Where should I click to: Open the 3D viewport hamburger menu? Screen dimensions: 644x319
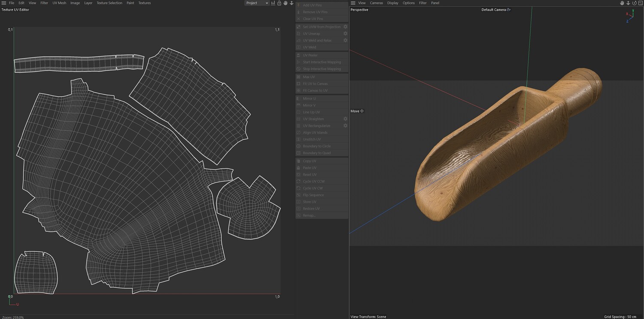(353, 3)
